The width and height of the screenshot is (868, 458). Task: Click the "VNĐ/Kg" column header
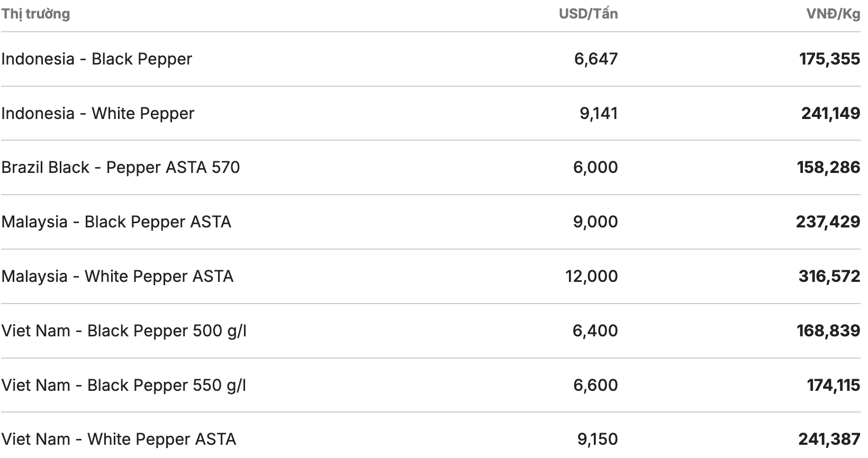(833, 14)
